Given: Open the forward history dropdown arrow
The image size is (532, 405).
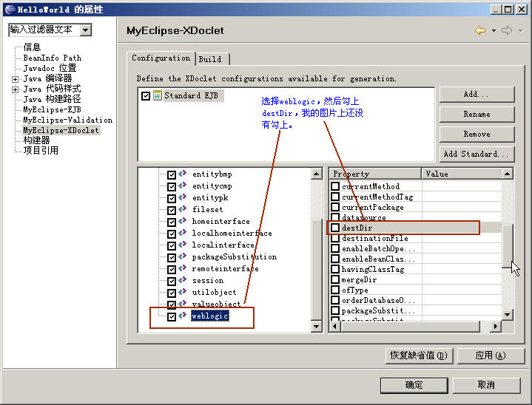Looking at the screenshot, I should pos(520,31).
